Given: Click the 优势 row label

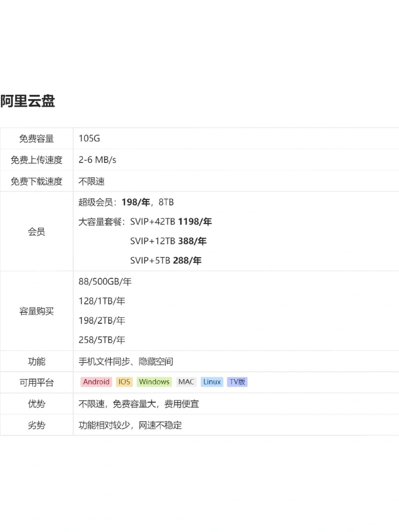Looking at the screenshot, I should click(37, 404).
